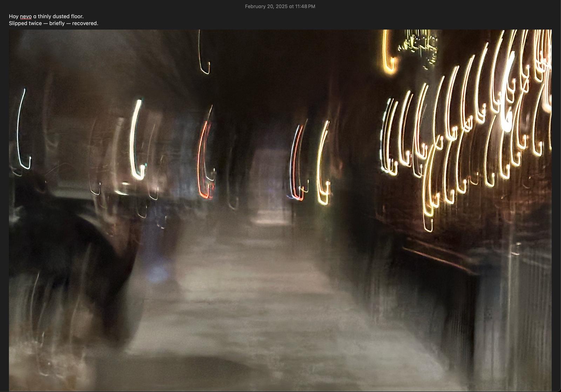Click the word "recovered." at line end
The image size is (561, 392).
click(x=85, y=23)
